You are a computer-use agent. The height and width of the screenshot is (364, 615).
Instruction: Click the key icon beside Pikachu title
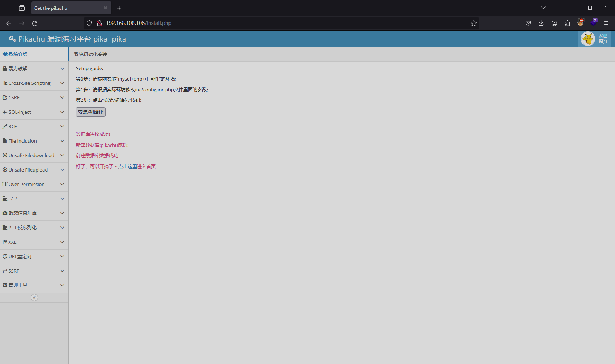tap(12, 39)
